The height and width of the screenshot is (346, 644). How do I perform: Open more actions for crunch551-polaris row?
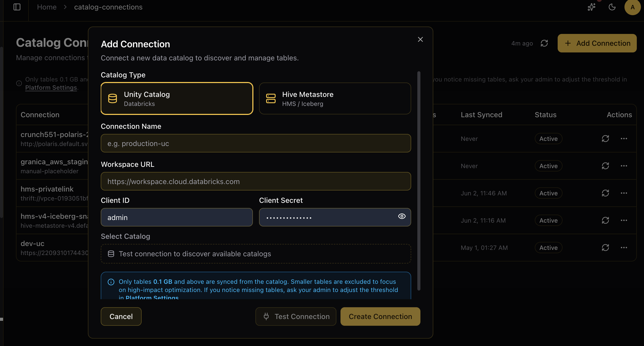pyautogui.click(x=624, y=139)
